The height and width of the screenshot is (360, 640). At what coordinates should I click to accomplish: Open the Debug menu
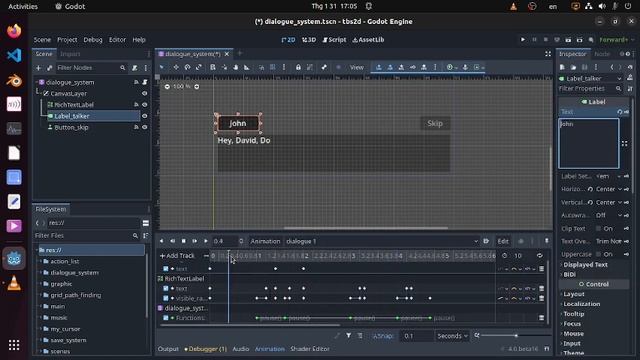93,40
